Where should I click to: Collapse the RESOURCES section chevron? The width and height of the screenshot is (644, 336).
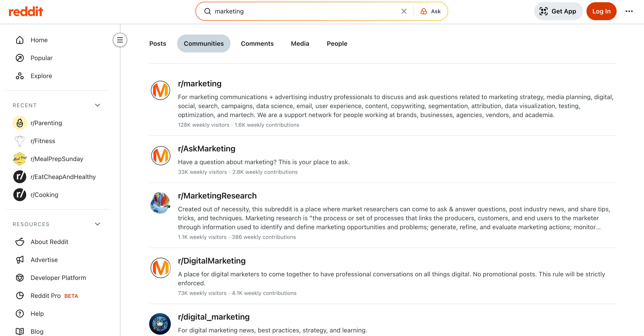pos(98,224)
